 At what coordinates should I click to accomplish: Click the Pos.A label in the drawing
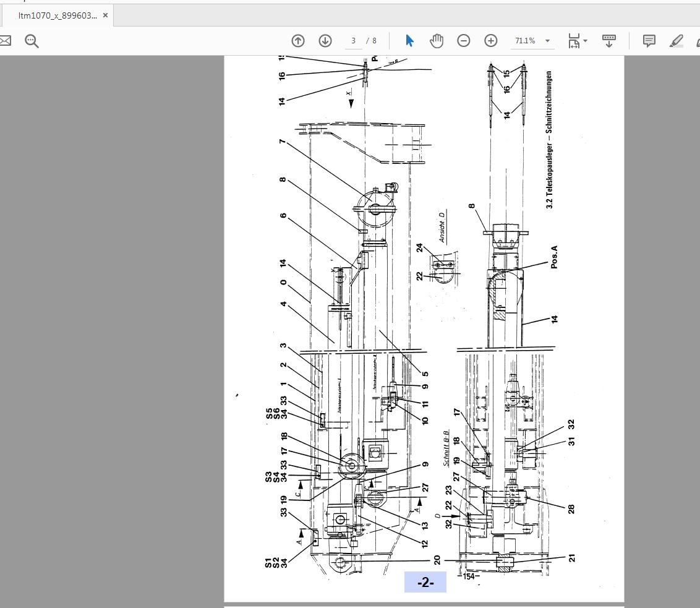pyautogui.click(x=554, y=257)
